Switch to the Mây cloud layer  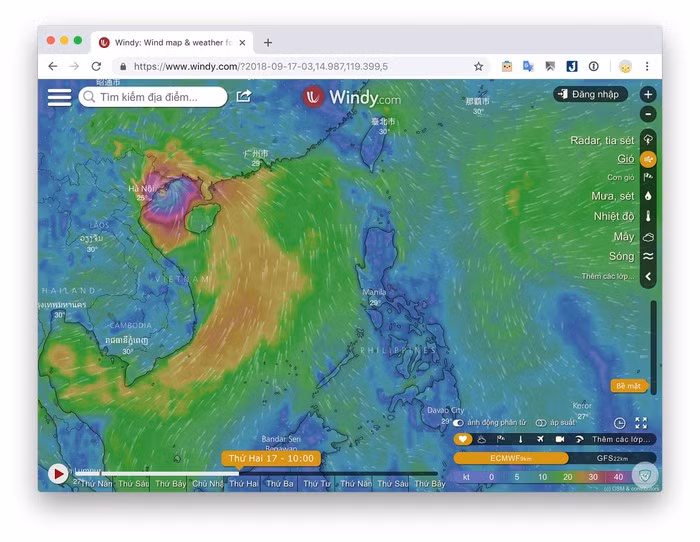click(648, 237)
